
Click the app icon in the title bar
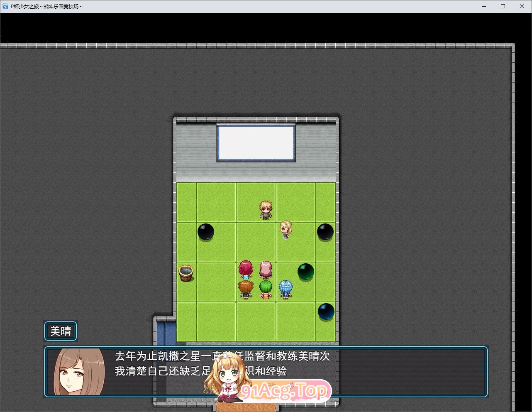[x=5, y=6]
